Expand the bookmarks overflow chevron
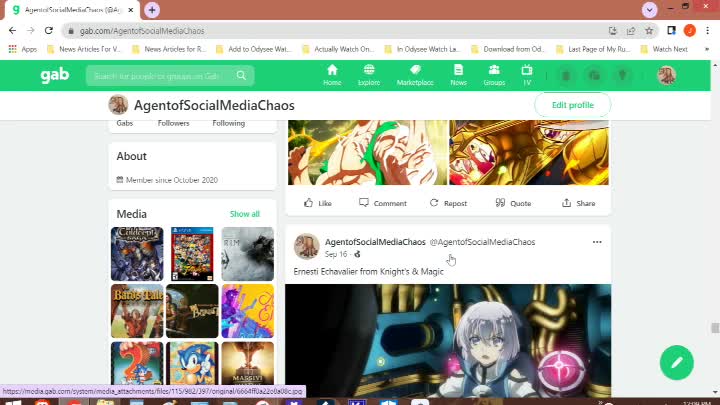Image resolution: width=720 pixels, height=405 pixels. pyautogui.click(x=707, y=49)
